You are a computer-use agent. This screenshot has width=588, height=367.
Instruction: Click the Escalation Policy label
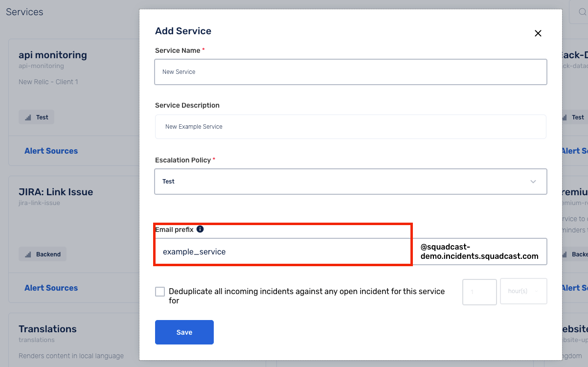[183, 160]
